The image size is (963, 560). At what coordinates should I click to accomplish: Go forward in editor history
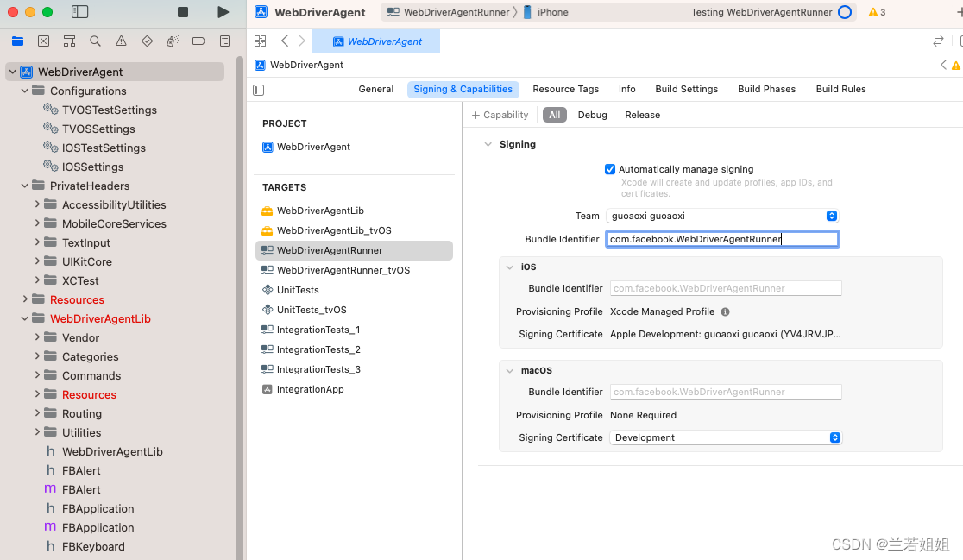click(301, 41)
